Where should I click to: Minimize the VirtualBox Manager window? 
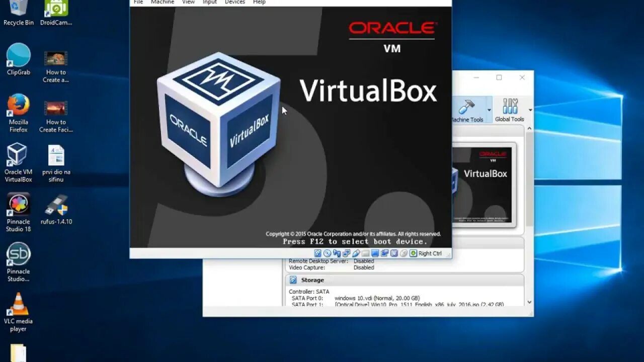point(476,77)
